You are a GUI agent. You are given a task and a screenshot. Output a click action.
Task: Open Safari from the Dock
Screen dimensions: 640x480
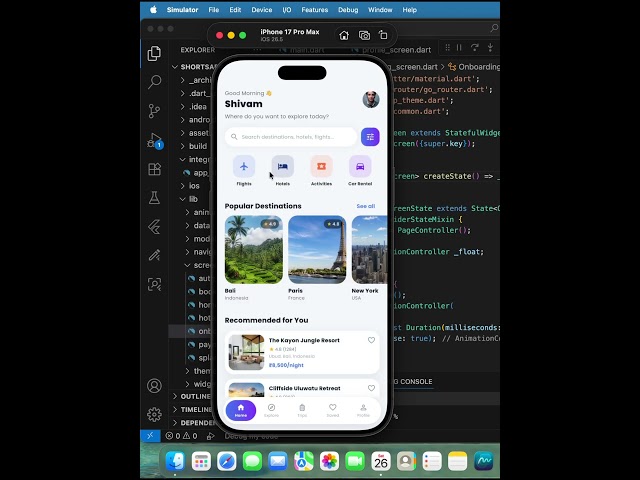coord(227,462)
